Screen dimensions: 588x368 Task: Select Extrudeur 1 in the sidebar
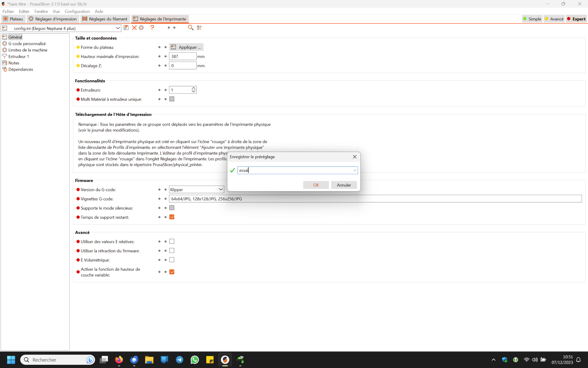point(18,56)
